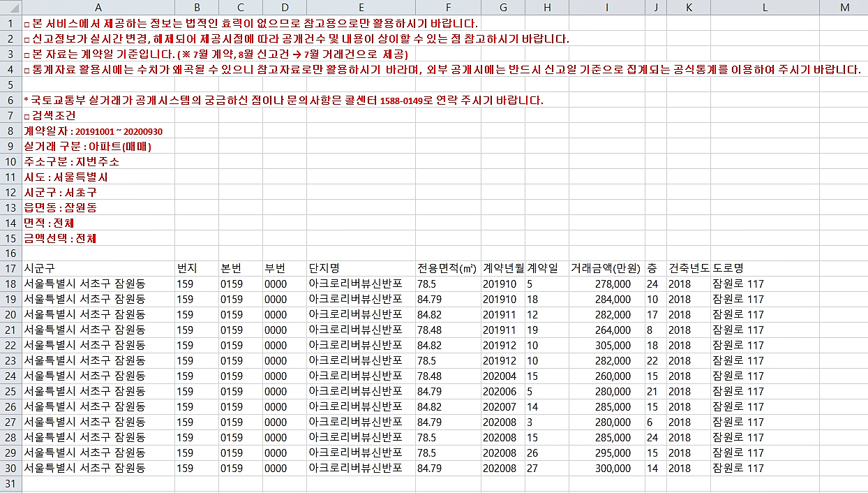
Task: Click the 264,000 price cell
Action: coord(606,330)
